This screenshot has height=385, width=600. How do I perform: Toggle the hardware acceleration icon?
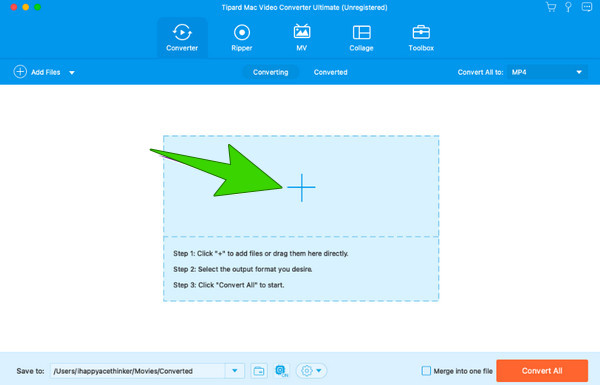tap(281, 371)
